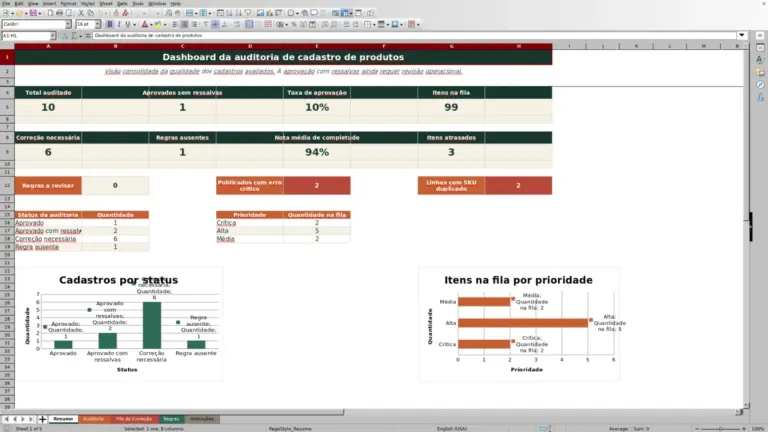The image size is (768, 432).
Task: Select the 'Itens na fila por prioridade' chart
Action: 519,324
